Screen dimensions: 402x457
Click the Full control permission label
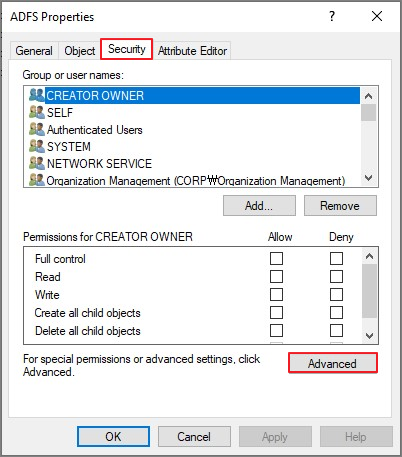(x=60, y=259)
